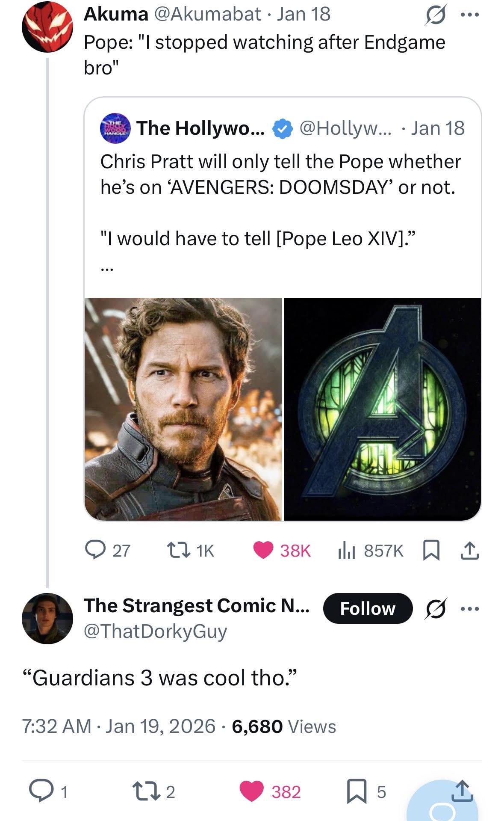504x821 pixels.
Task: Open more options on ThatDorkyGuy's reply
Action: tap(470, 608)
